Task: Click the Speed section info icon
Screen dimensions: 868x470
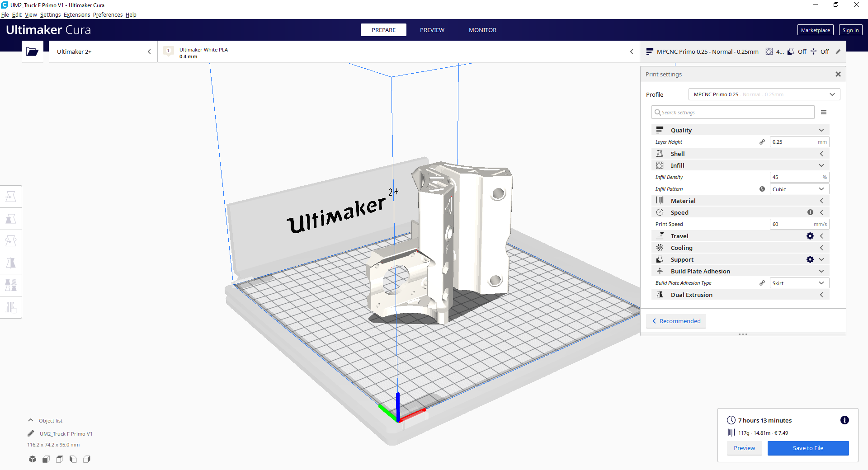Action: [810, 212]
